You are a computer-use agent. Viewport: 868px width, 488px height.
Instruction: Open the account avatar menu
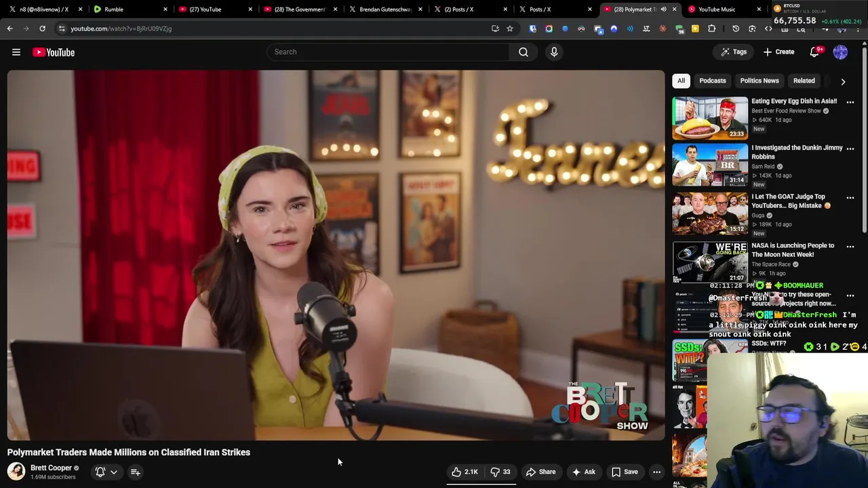click(x=840, y=52)
